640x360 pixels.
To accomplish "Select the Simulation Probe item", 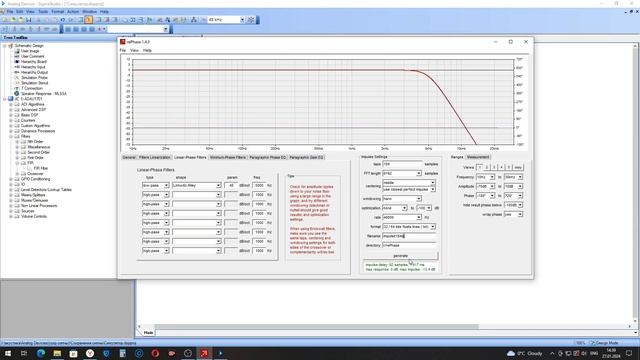I will 34,78.
